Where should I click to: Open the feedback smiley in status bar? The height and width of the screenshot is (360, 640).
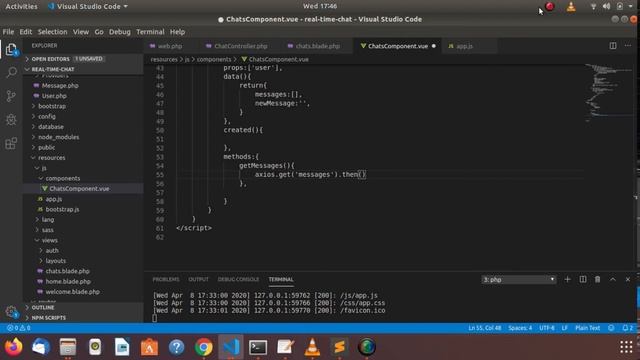[611, 328]
